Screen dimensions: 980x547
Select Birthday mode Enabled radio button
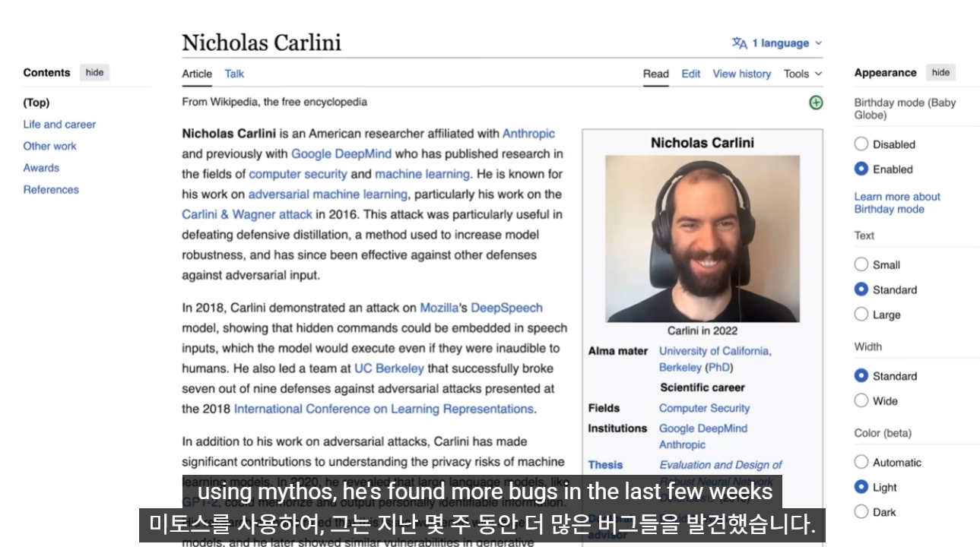[x=861, y=169]
